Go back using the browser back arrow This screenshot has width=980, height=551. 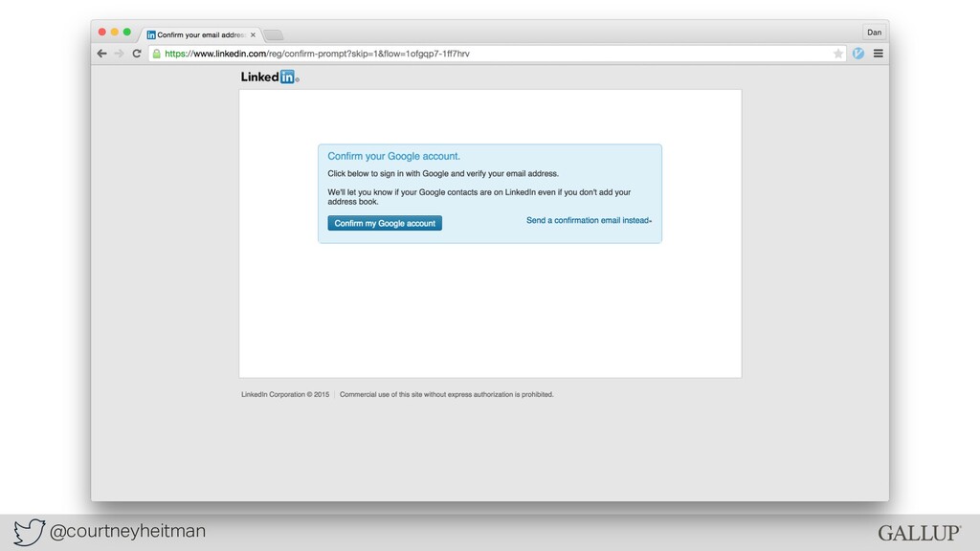tap(101, 54)
